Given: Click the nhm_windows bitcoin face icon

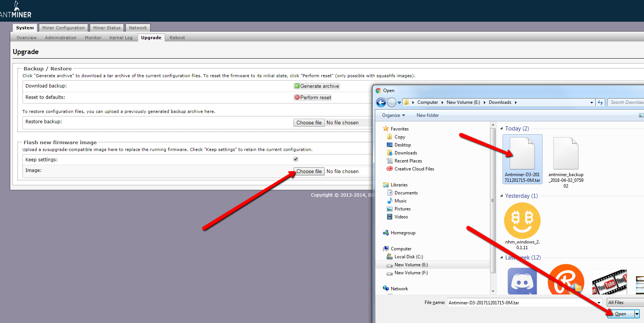Looking at the screenshot, I should (x=522, y=221).
